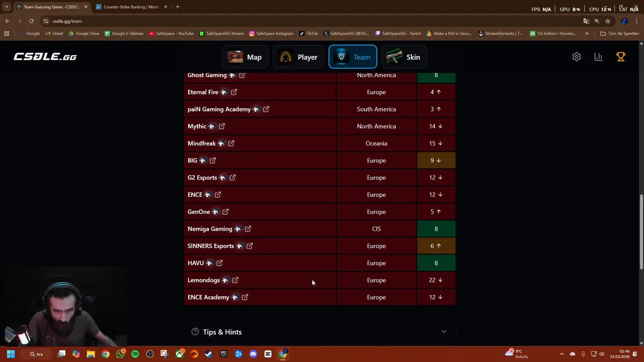
Task: Open the statistics bar chart icon
Action: (x=598, y=57)
